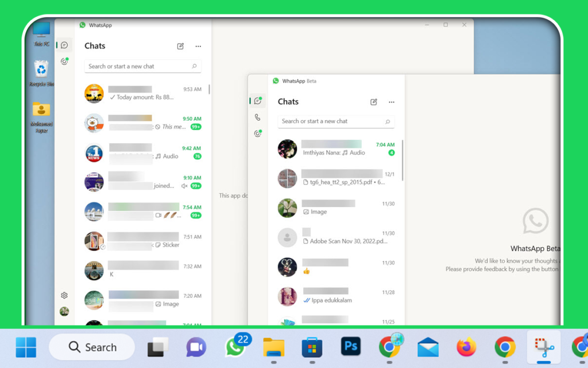Open Mail app from taskbar
Screen dimensions: 588x368
point(428,347)
